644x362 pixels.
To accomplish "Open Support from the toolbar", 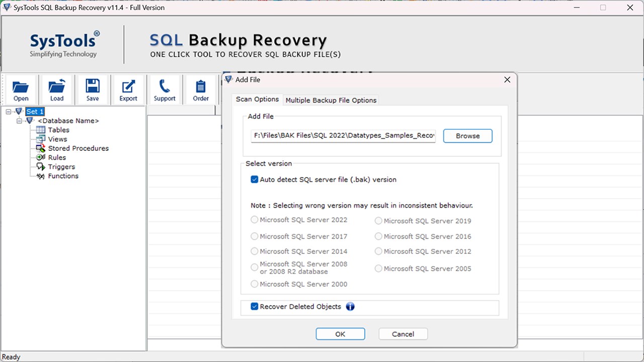I will point(165,90).
